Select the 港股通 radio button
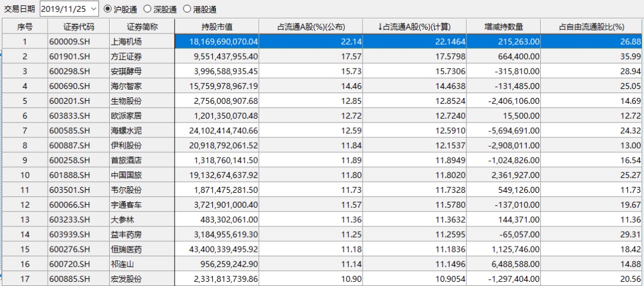 pos(187,8)
